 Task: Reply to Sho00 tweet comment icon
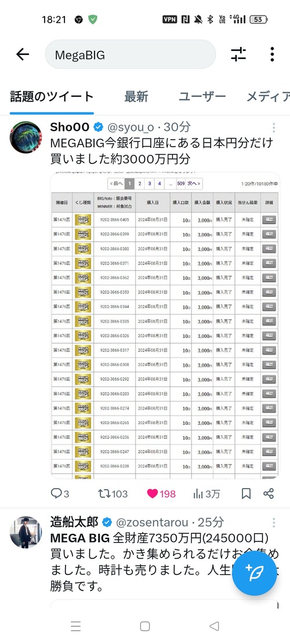click(x=56, y=493)
